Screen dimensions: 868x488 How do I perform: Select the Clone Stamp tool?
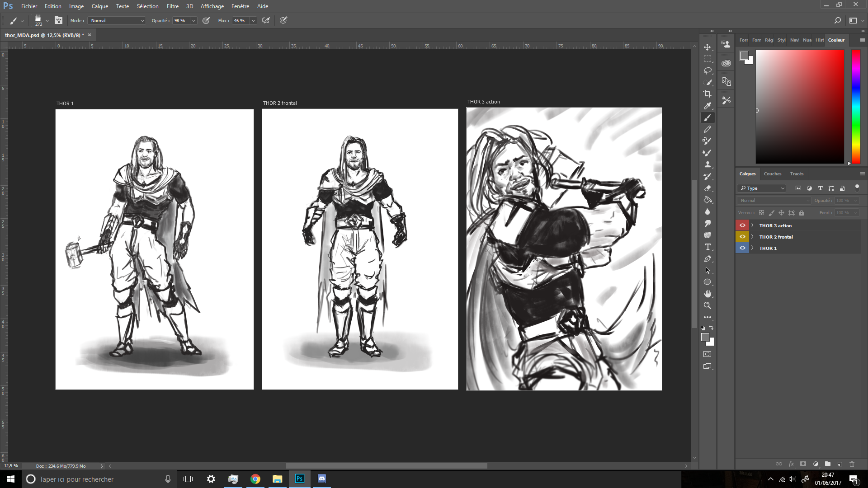[708, 164]
